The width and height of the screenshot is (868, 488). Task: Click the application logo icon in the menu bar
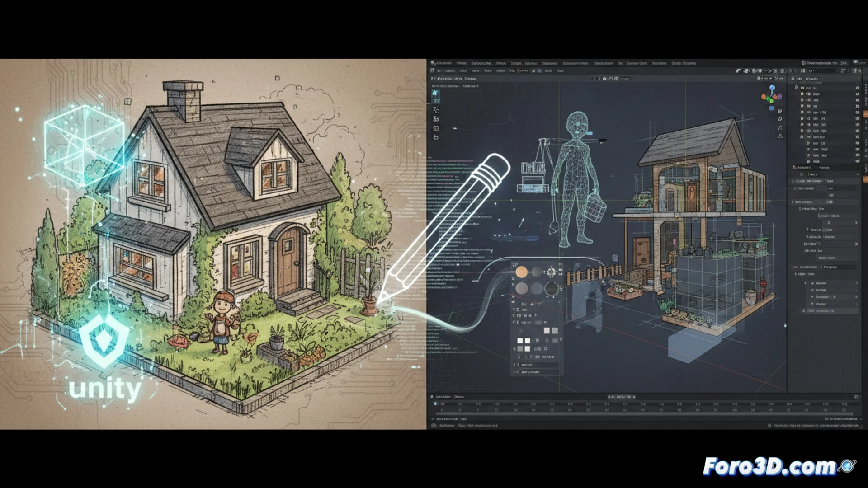(433, 63)
